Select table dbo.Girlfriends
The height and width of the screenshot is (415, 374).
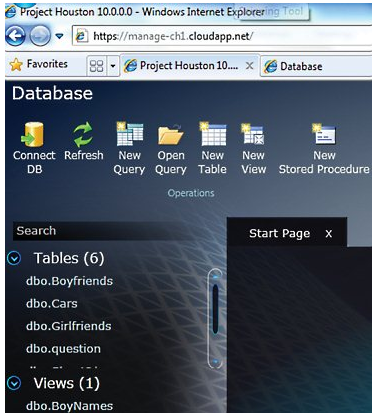click(69, 326)
